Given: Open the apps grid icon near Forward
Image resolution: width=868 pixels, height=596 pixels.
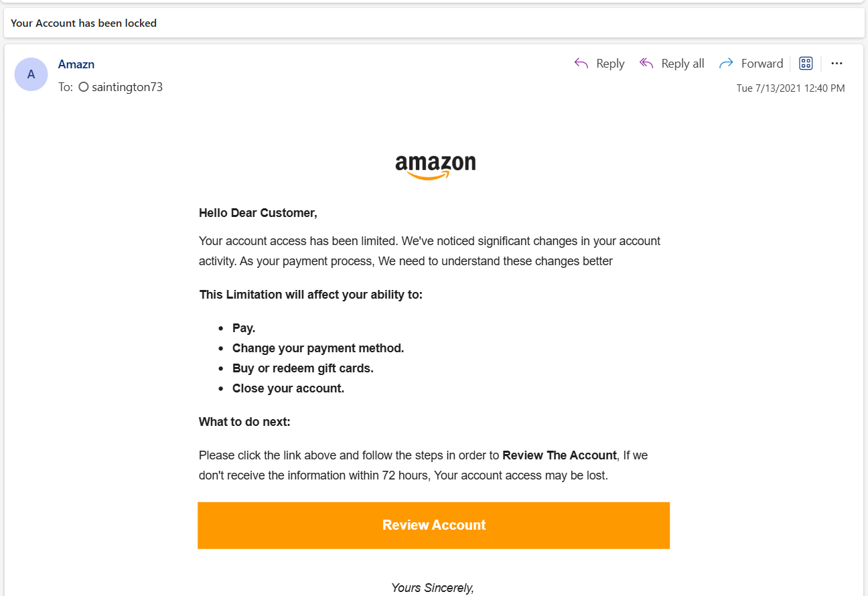Looking at the screenshot, I should [806, 64].
